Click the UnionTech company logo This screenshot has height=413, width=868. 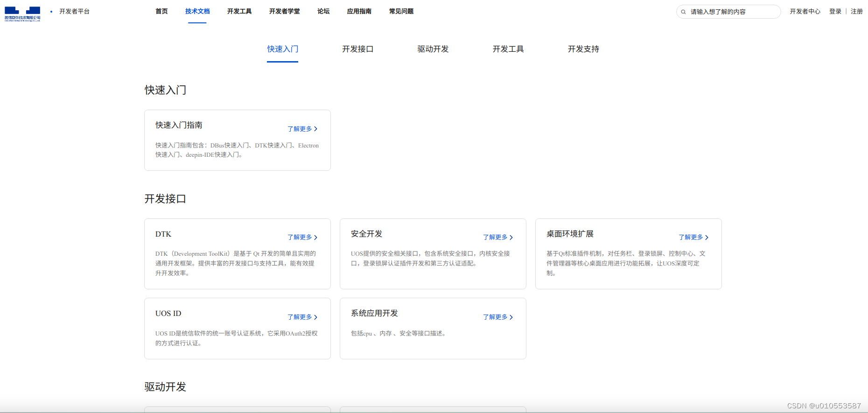pos(22,14)
